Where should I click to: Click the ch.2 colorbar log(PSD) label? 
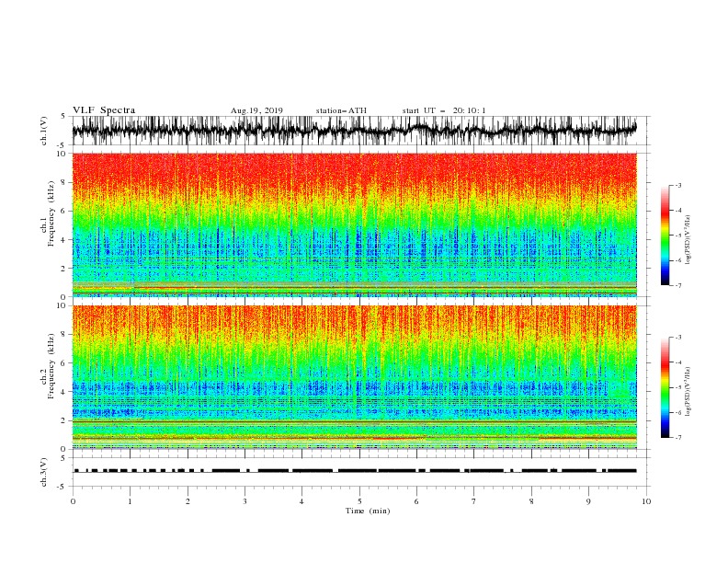688,391
